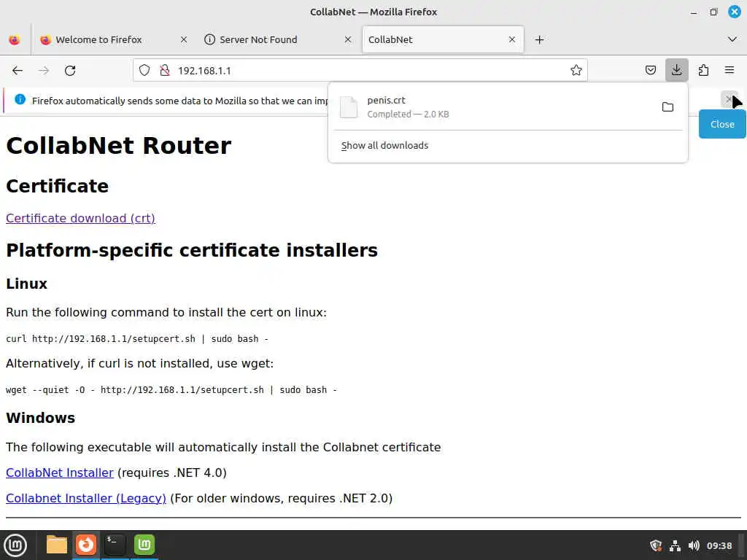Open the Firefox View pinned tab
747x560 pixels.
15,39
